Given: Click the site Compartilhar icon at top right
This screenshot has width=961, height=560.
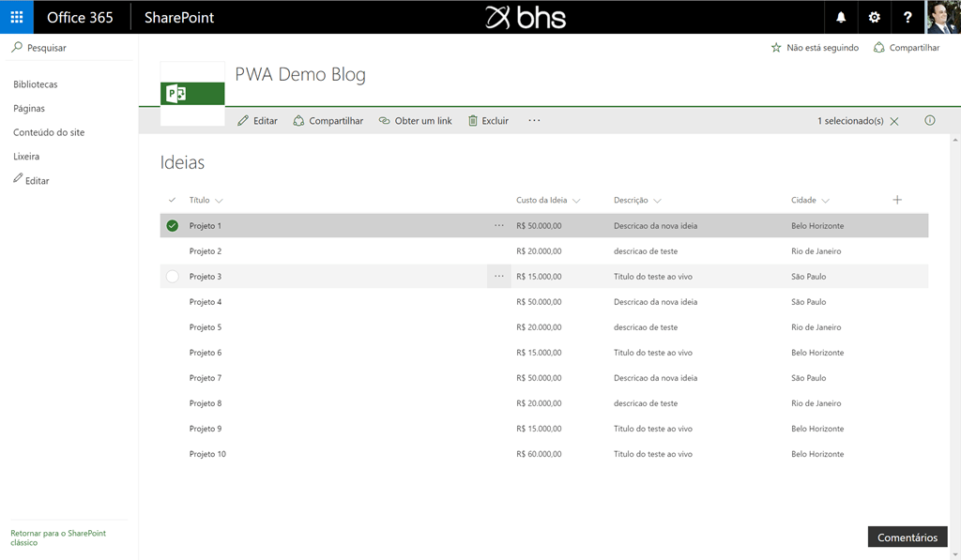Looking at the screenshot, I should pos(878,47).
